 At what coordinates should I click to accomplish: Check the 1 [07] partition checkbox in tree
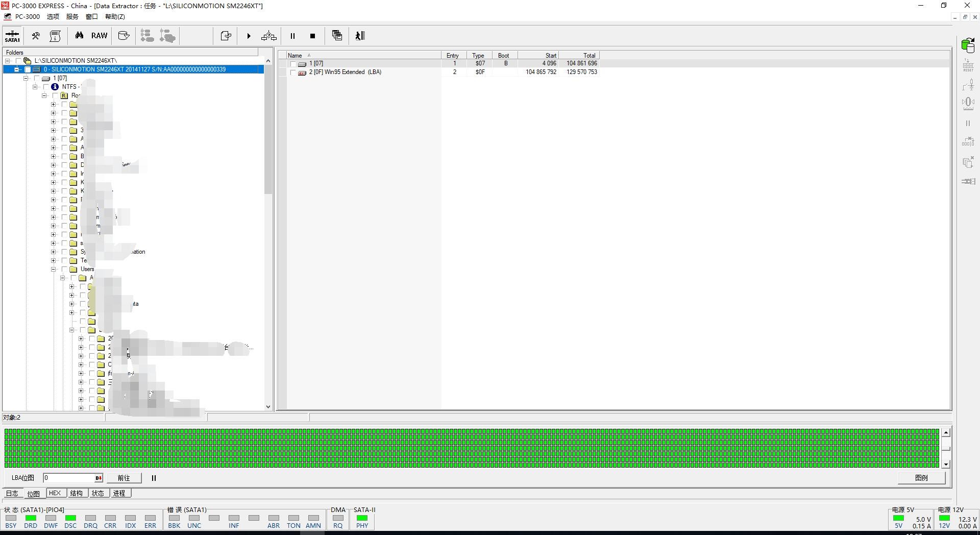click(x=37, y=78)
